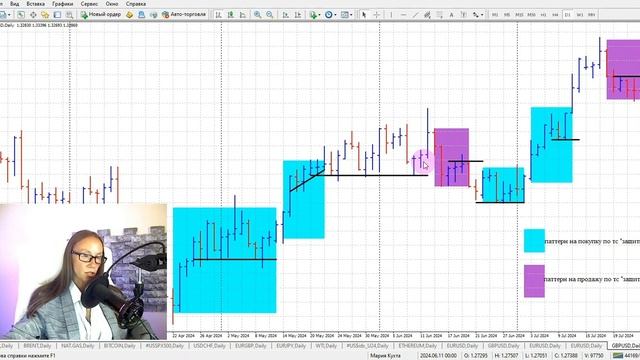Viewport: 640px width, 360px height.
Task: Click the connection status bars indicator
Action: coord(618,356)
